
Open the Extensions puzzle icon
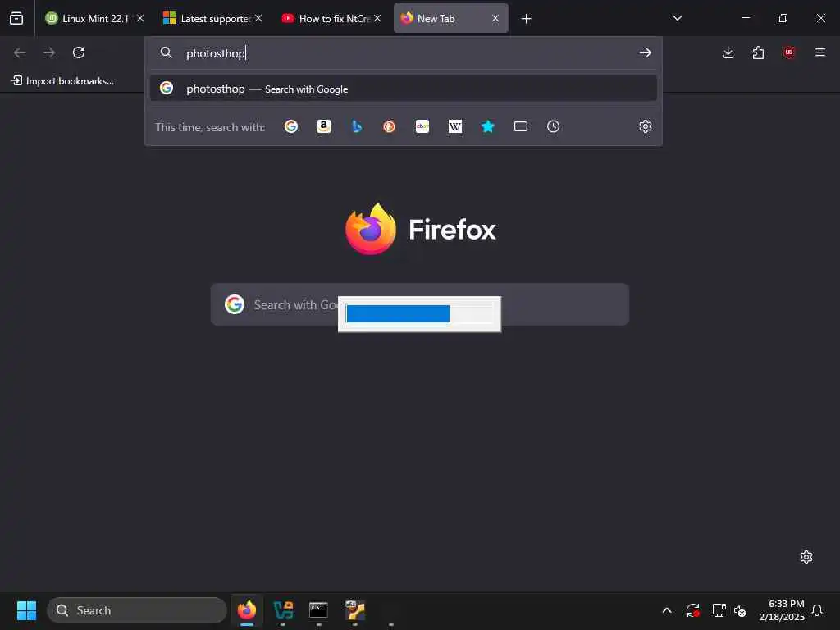click(x=758, y=52)
